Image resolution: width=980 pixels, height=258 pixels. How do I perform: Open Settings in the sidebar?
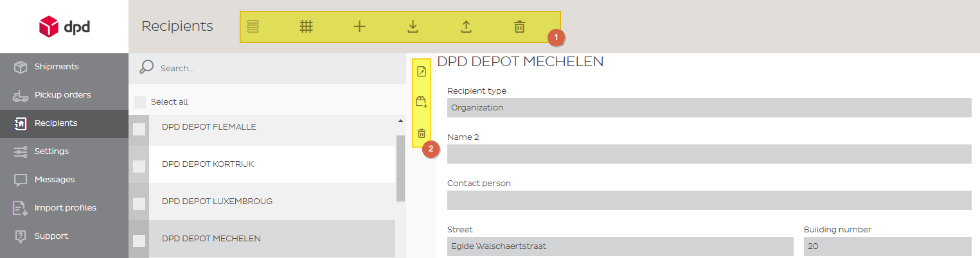[64, 151]
